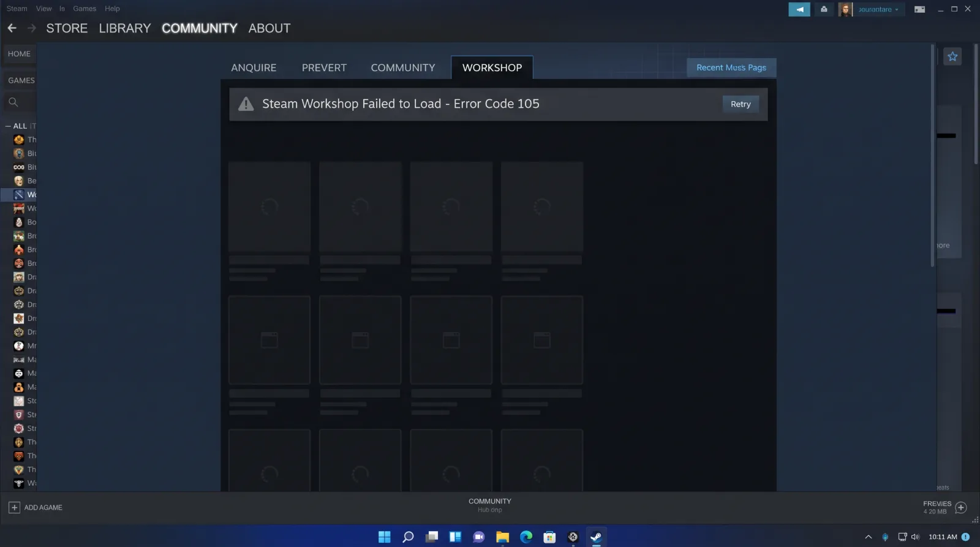Image resolution: width=980 pixels, height=547 pixels.
Task: Click the user avatar picture
Action: pyautogui.click(x=845, y=9)
